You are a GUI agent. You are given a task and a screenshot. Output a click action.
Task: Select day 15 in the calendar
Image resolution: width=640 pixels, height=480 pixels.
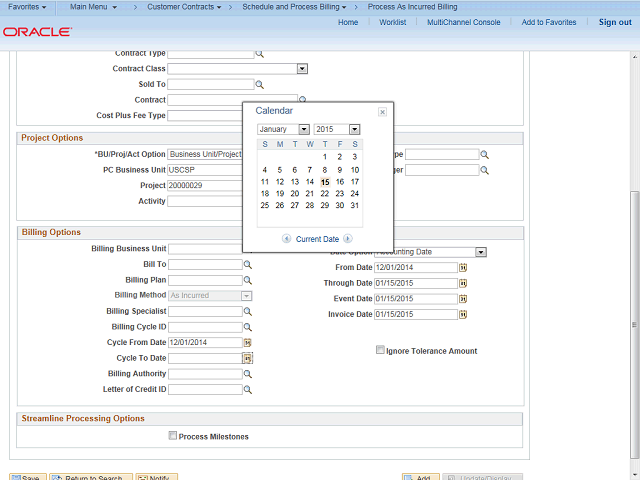(x=325, y=182)
